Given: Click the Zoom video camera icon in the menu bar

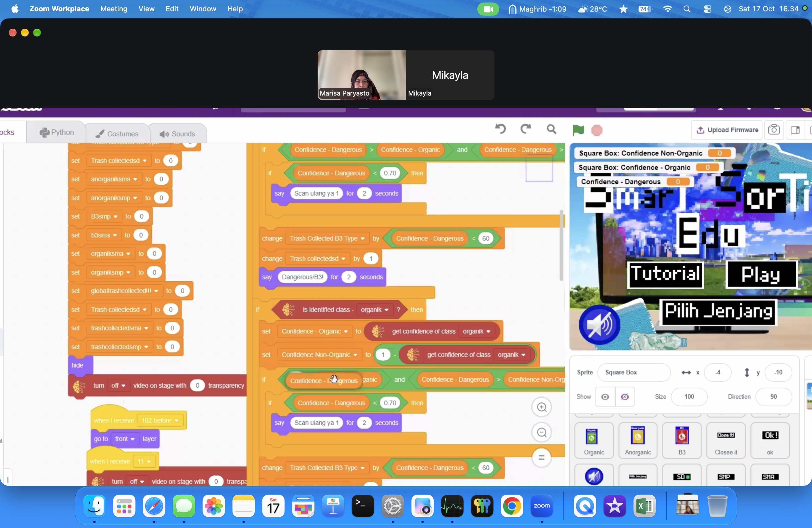Looking at the screenshot, I should click(x=488, y=9).
